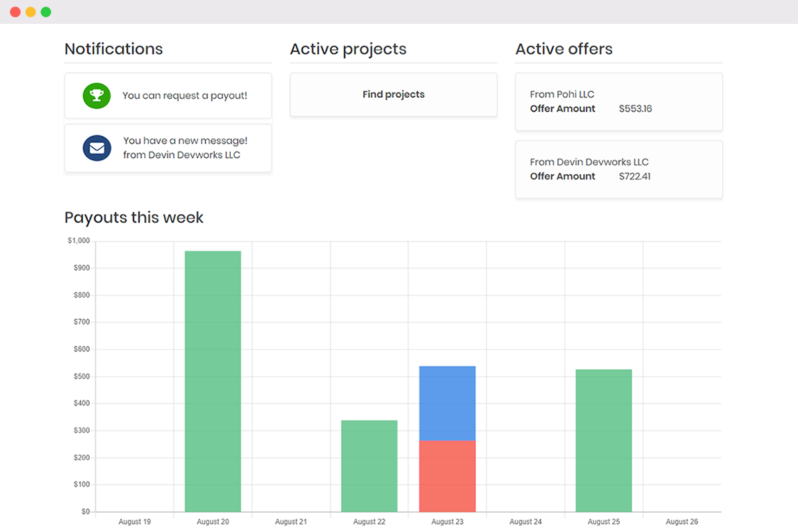
Task: Click the red close window button
Action: (x=15, y=12)
